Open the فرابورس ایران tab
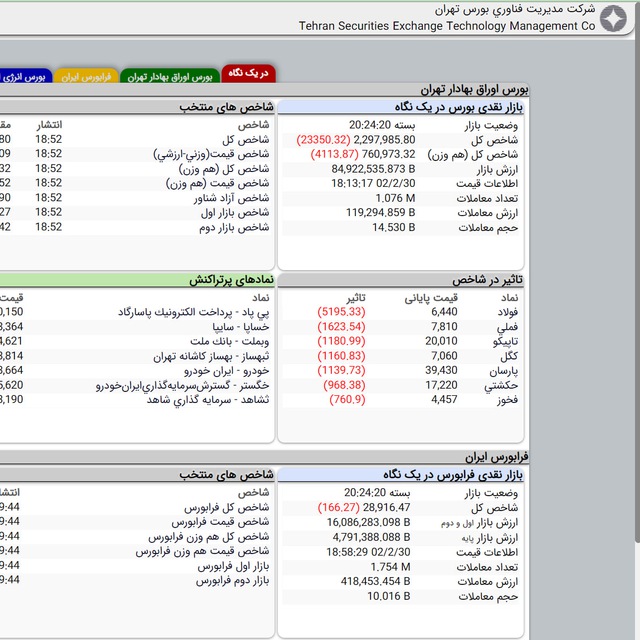This screenshot has height=640, width=640. click(x=86, y=76)
